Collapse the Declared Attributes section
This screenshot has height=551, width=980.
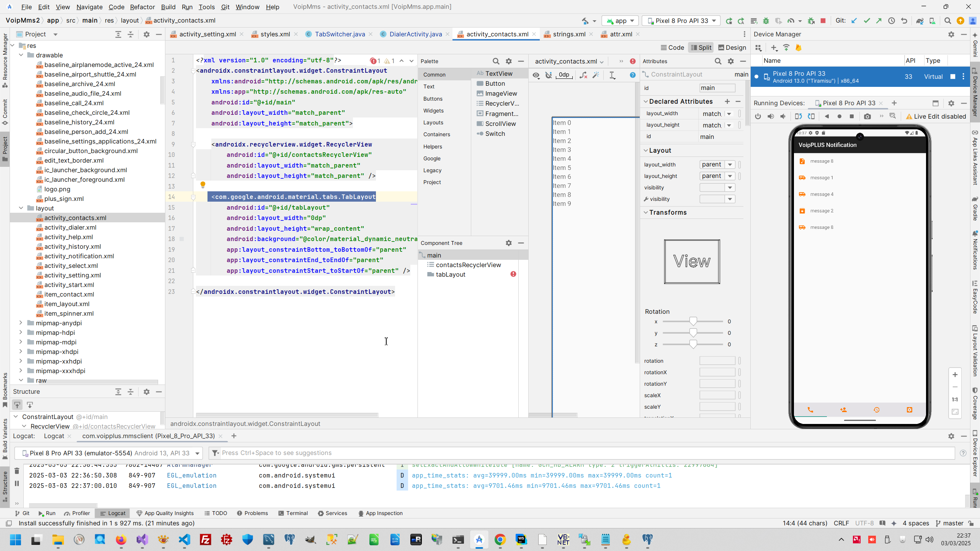(x=646, y=101)
